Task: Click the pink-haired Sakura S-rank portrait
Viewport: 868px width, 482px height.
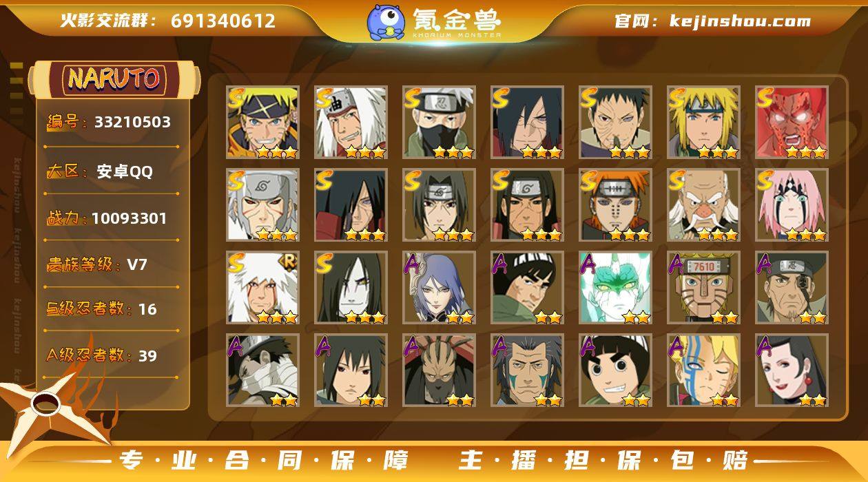Action: (x=792, y=205)
